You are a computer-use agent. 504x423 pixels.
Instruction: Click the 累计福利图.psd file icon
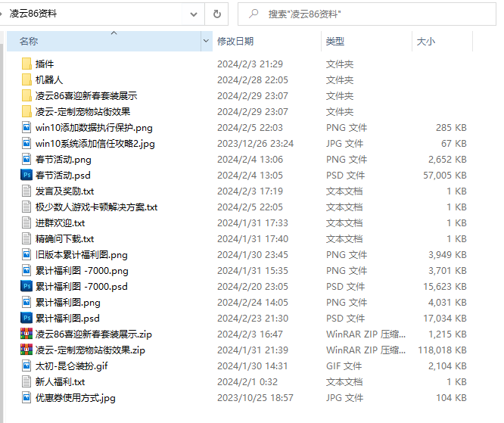[26, 319]
